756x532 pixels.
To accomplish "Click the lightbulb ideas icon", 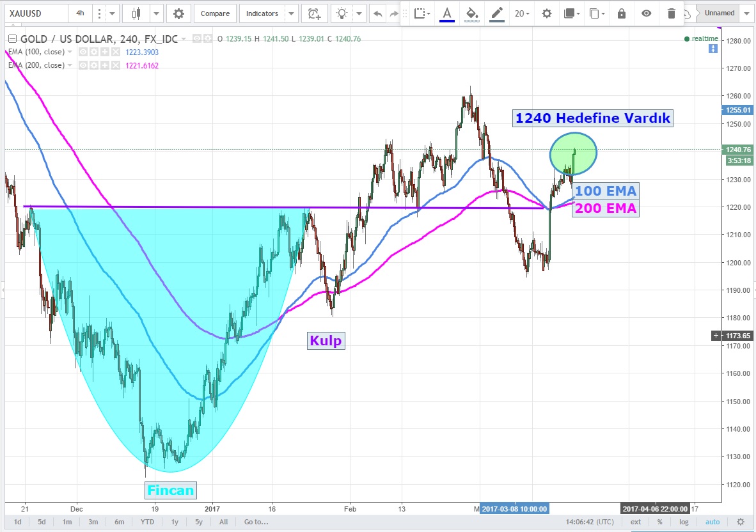I will click(343, 13).
